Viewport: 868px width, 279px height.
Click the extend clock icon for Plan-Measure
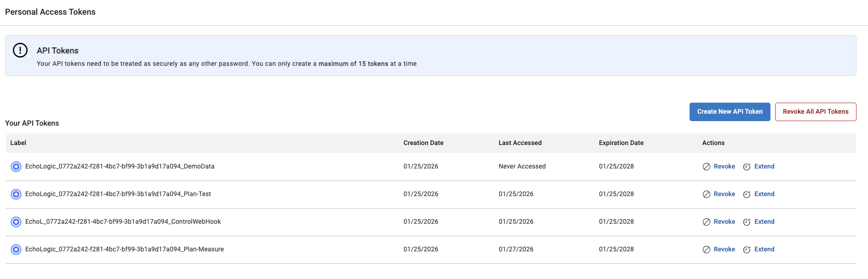coord(747,250)
